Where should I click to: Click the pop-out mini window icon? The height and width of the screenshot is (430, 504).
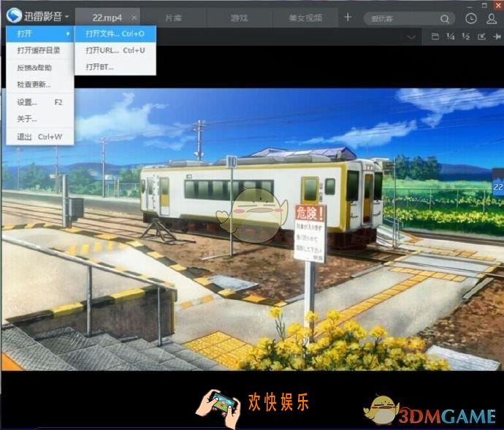481,37
